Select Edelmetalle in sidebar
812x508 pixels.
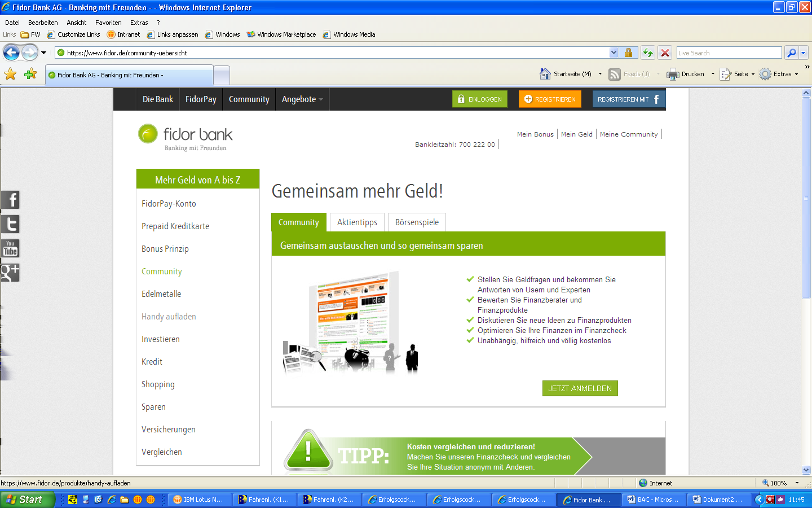(x=161, y=294)
